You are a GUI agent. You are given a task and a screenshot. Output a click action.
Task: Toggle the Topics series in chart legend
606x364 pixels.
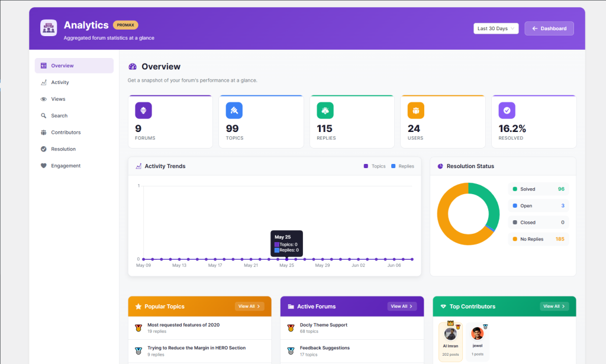[x=375, y=166]
